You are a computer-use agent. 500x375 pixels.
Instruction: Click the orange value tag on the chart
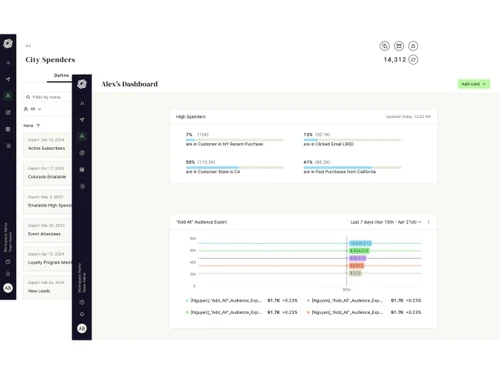coord(356,266)
